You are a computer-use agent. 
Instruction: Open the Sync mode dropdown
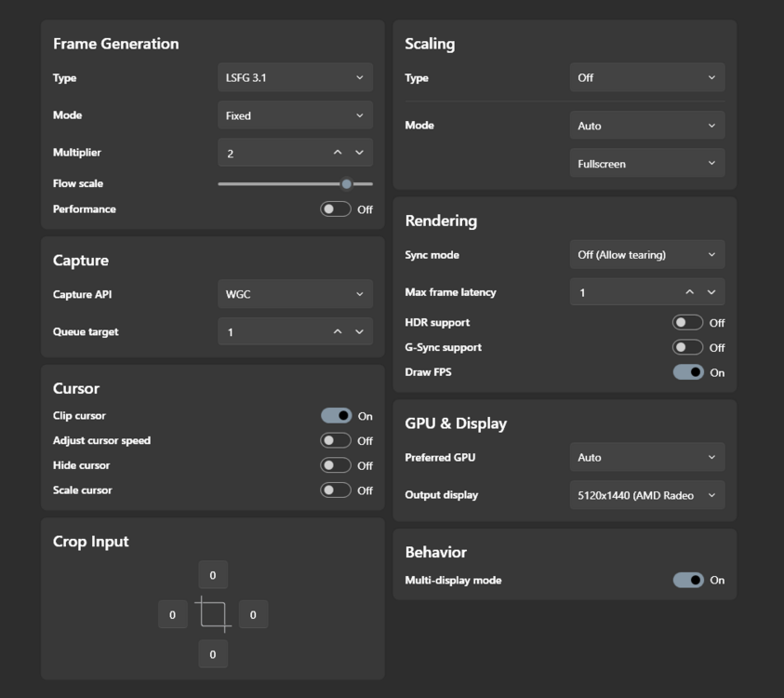pyautogui.click(x=646, y=255)
